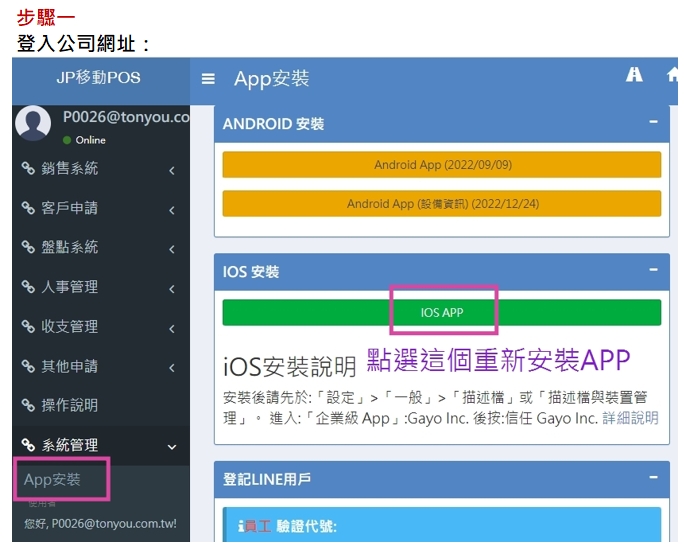Click the road icon in the top bar
The width and height of the screenshot is (684, 551).
click(x=634, y=75)
